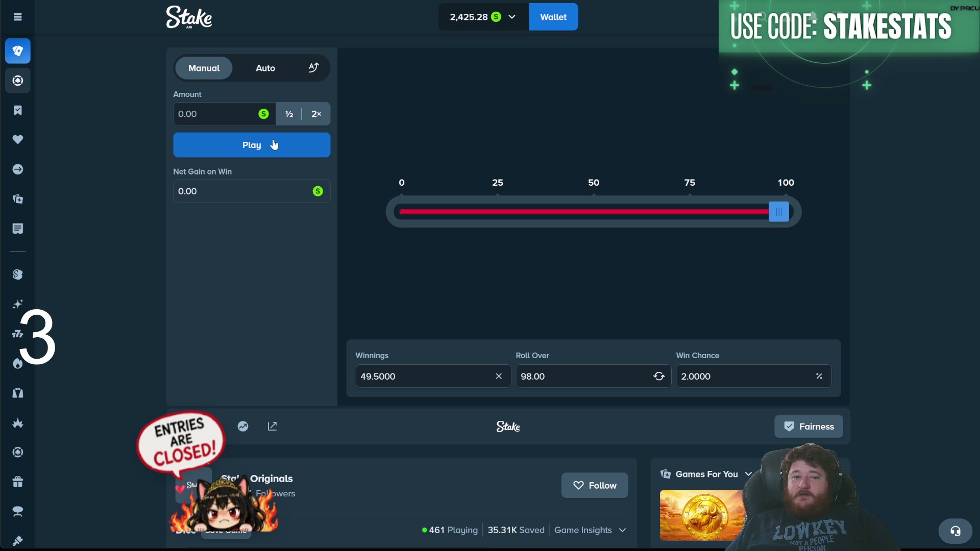Open the Fairness dialog
The height and width of the screenshot is (551, 980).
click(x=809, y=427)
